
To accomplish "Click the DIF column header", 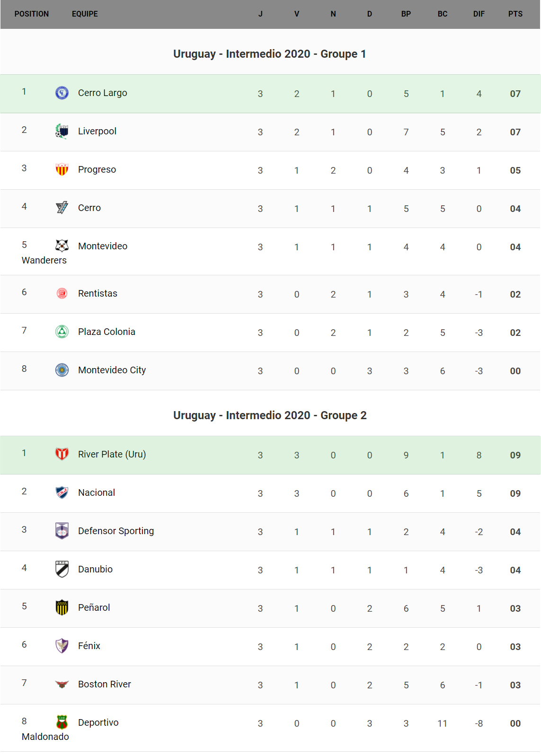I will click(479, 14).
